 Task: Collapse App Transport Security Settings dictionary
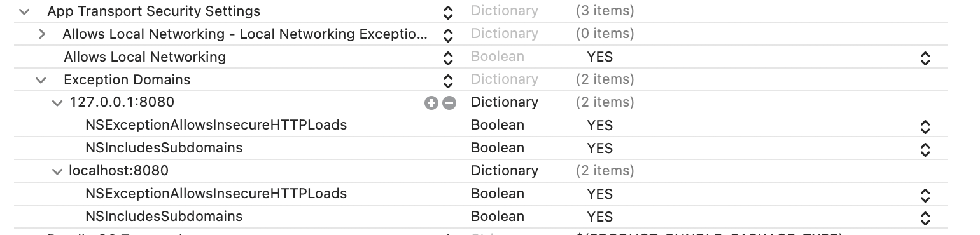25,11
